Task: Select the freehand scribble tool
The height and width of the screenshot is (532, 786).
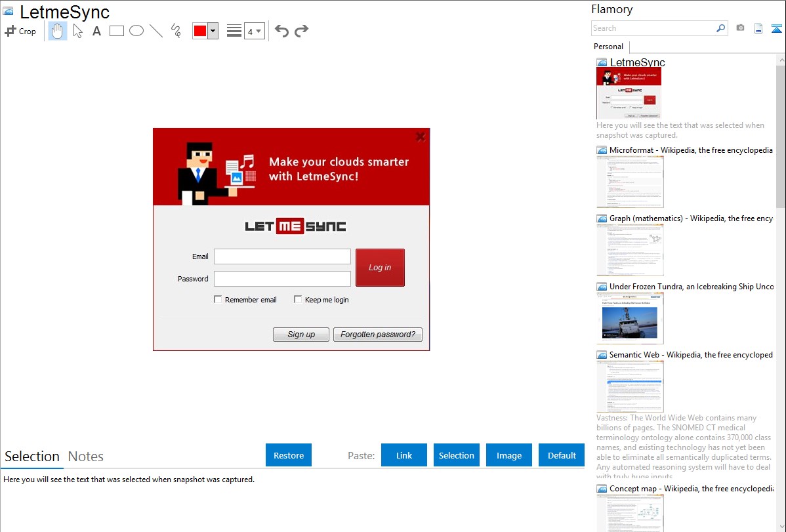Action: click(176, 31)
